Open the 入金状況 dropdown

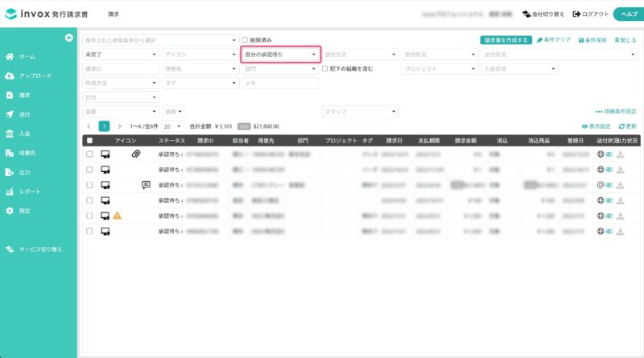[x=520, y=68]
